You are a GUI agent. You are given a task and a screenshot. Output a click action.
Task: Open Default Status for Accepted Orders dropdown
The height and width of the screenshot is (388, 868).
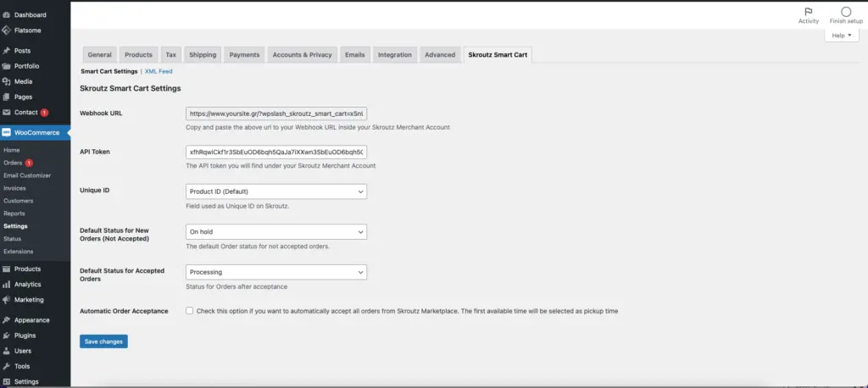pyautogui.click(x=276, y=272)
